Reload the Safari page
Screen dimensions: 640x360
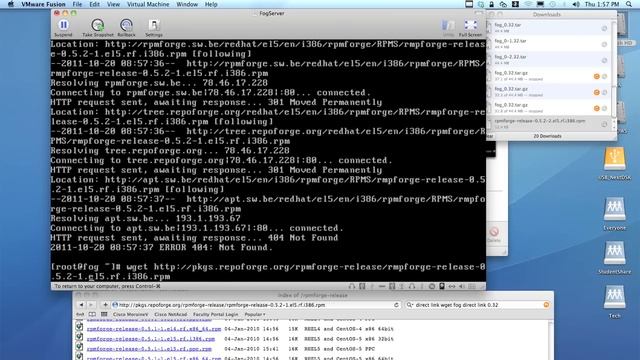point(396,305)
